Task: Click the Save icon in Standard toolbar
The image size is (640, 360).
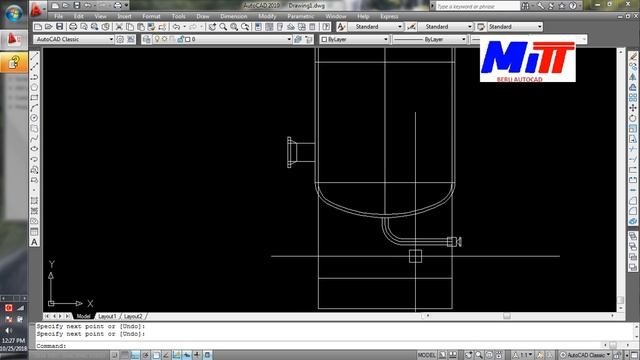Action: point(60,27)
